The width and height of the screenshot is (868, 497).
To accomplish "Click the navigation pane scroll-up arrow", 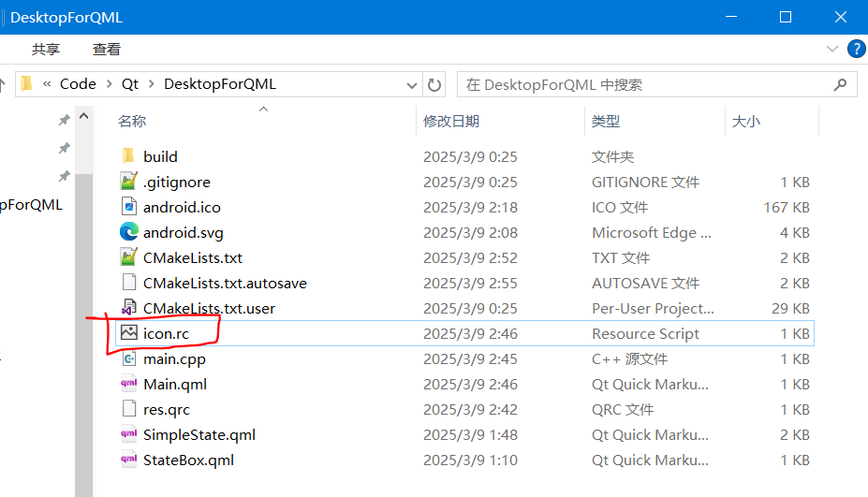I will point(84,116).
